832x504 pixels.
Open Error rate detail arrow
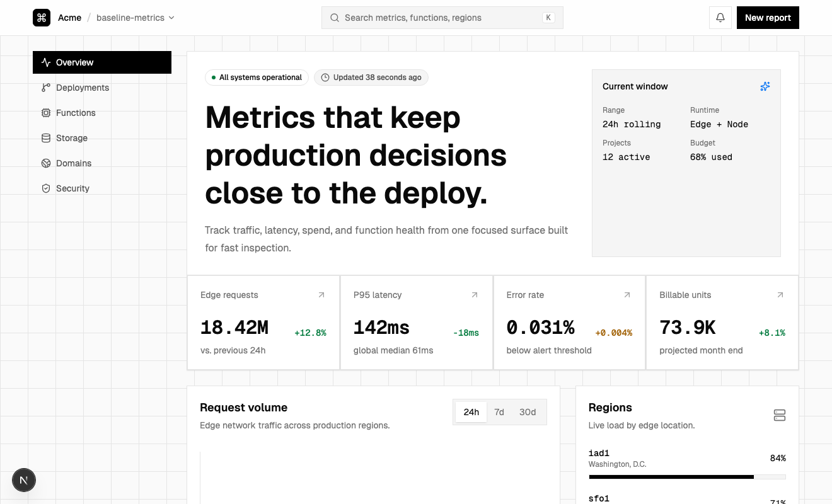pos(627,295)
